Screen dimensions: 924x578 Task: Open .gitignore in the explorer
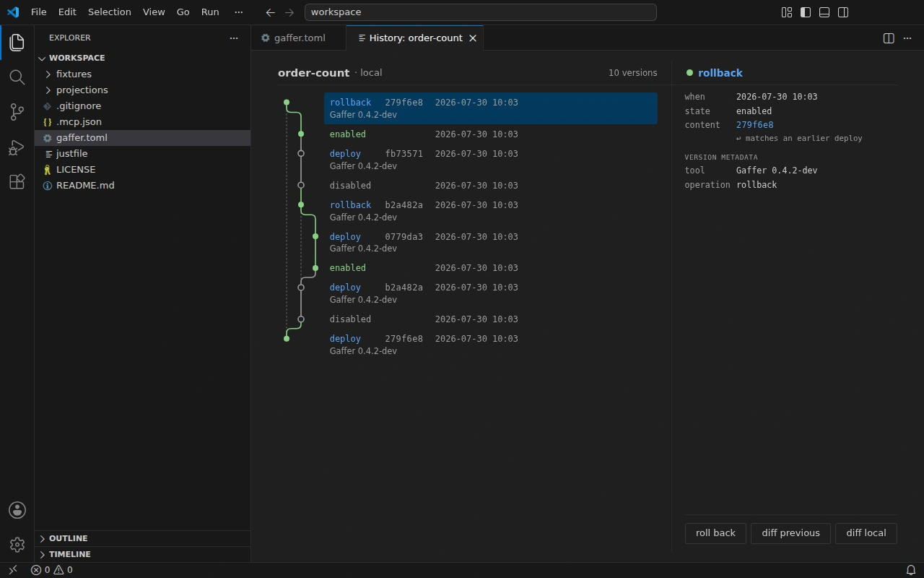(x=143, y=105)
